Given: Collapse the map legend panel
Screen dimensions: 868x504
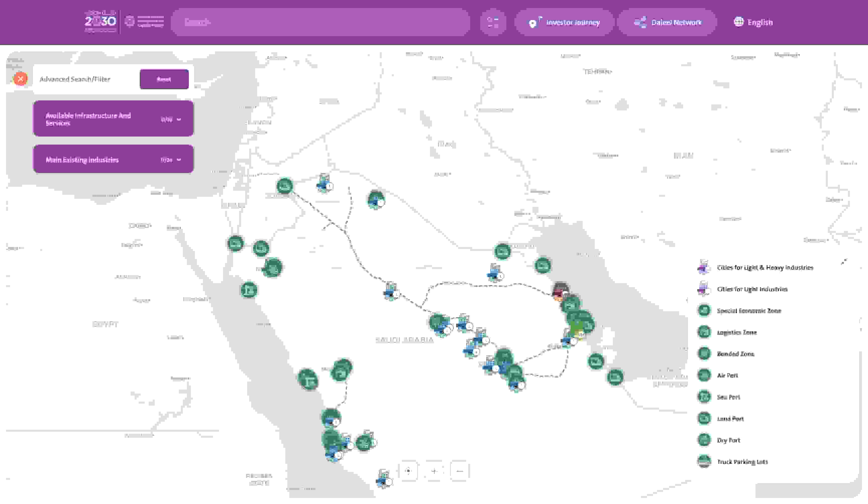Looking at the screenshot, I should pyautogui.click(x=844, y=262).
